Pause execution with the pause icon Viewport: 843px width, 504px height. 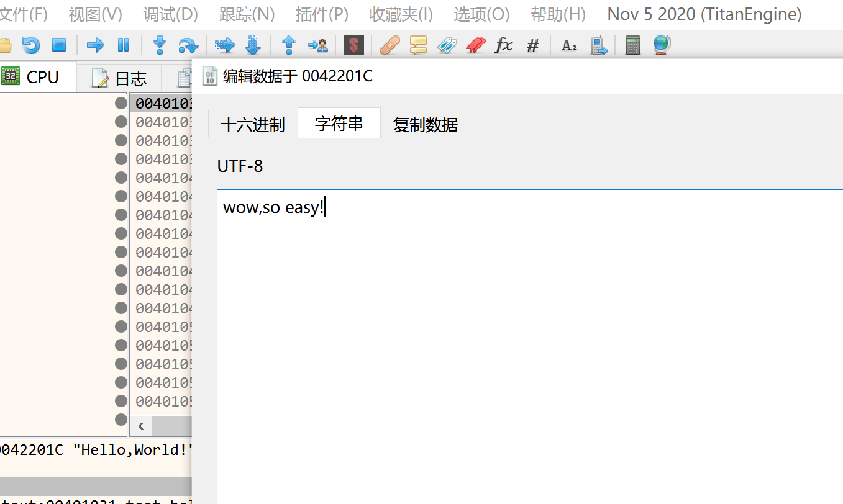tap(124, 45)
